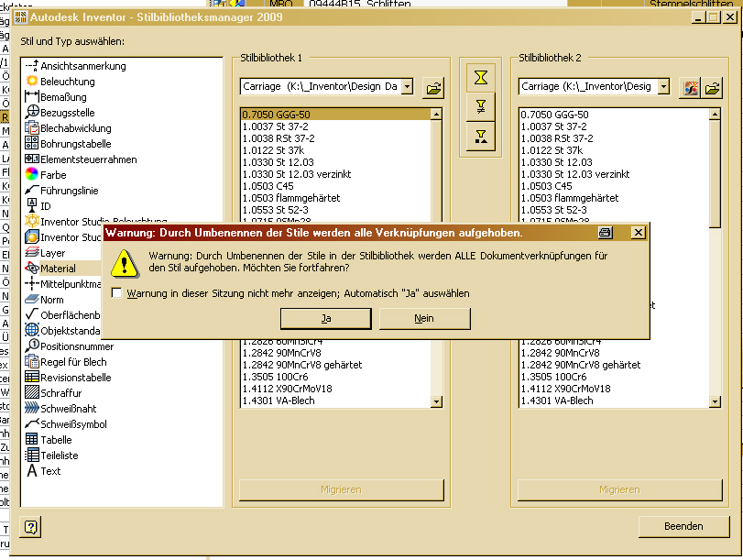Close the warning dialog with X
The image size is (743, 560).
(639, 233)
